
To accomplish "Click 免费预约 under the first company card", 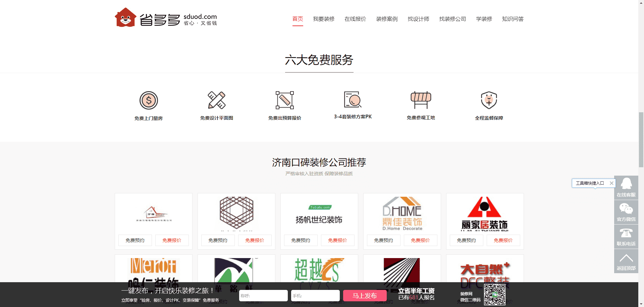I will click(x=135, y=240).
